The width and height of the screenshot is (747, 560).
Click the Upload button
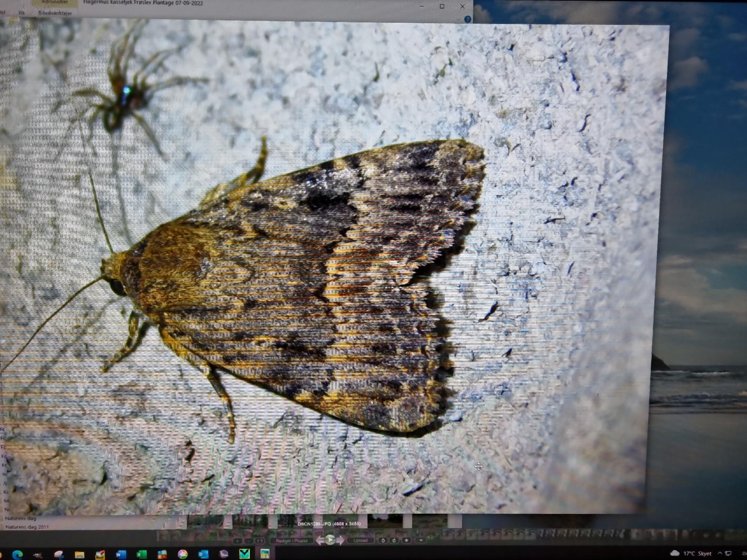[x=360, y=541]
